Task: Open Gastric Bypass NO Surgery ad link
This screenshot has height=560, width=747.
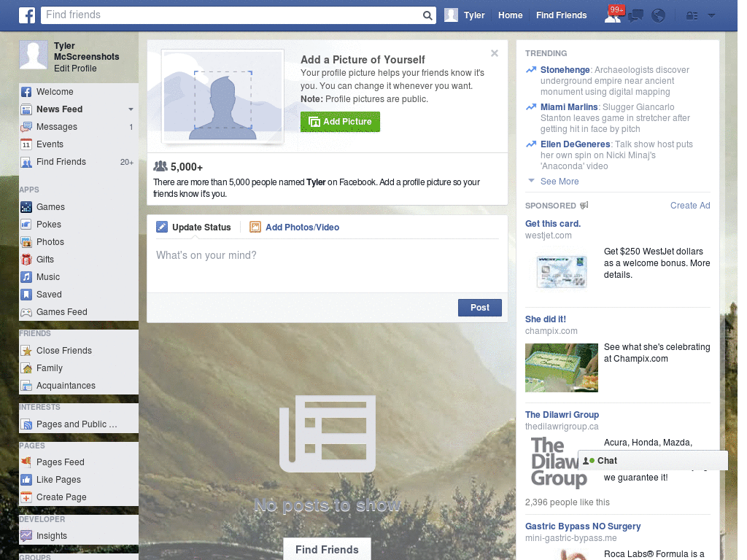Action: point(583,526)
